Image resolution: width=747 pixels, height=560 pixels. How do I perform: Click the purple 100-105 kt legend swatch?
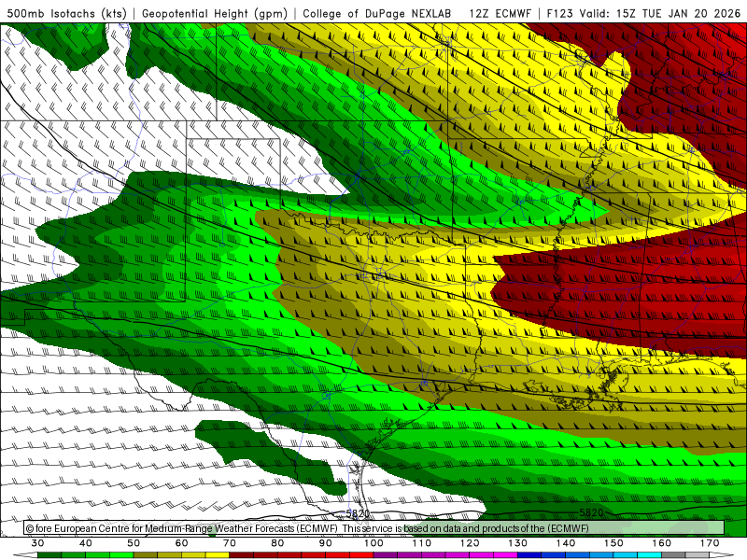tap(386, 555)
